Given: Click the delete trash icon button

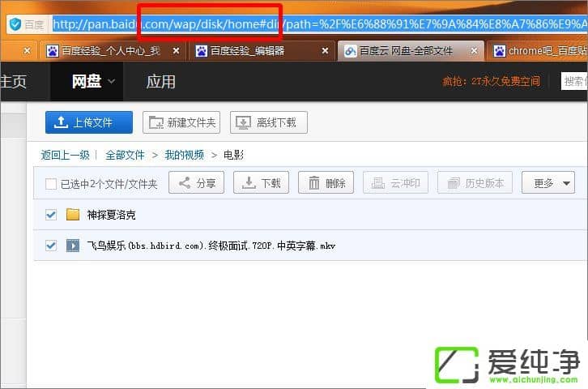Looking at the screenshot, I should click(x=314, y=183).
